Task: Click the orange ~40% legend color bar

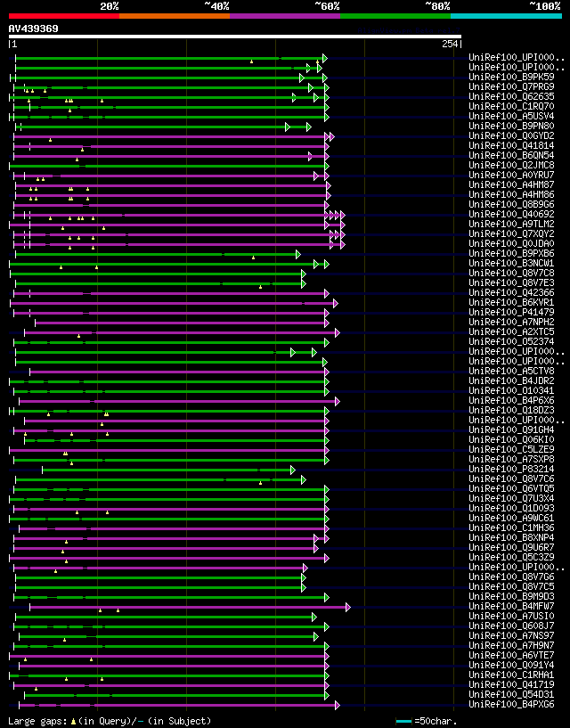Action: [175, 16]
